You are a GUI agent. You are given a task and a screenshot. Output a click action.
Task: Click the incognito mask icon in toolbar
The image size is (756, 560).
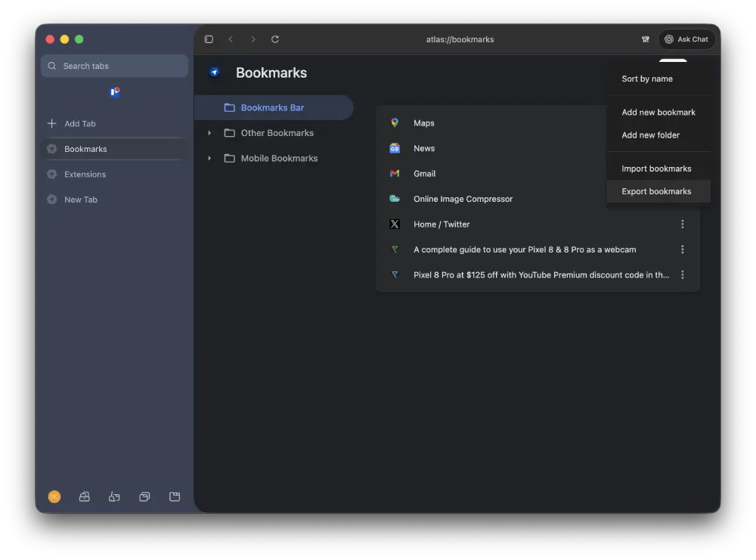click(646, 39)
